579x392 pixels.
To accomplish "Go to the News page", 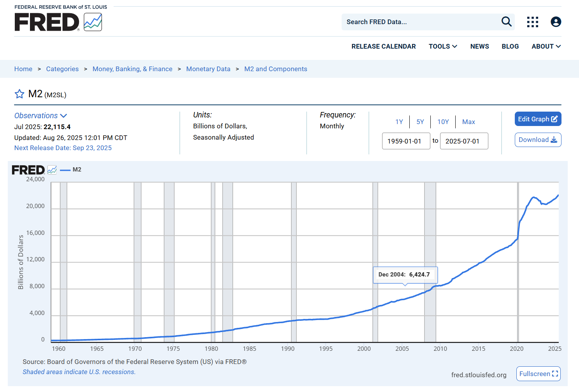I will pyautogui.click(x=480, y=46).
